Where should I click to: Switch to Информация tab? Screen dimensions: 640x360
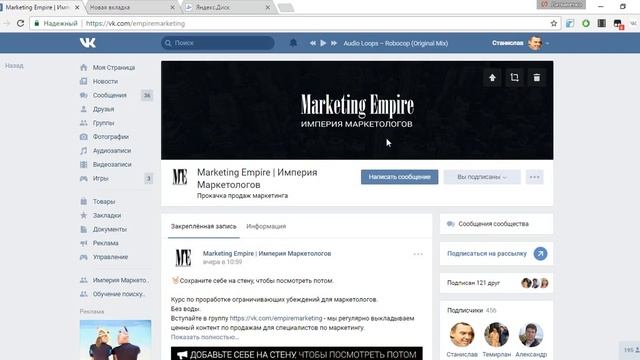(266, 226)
